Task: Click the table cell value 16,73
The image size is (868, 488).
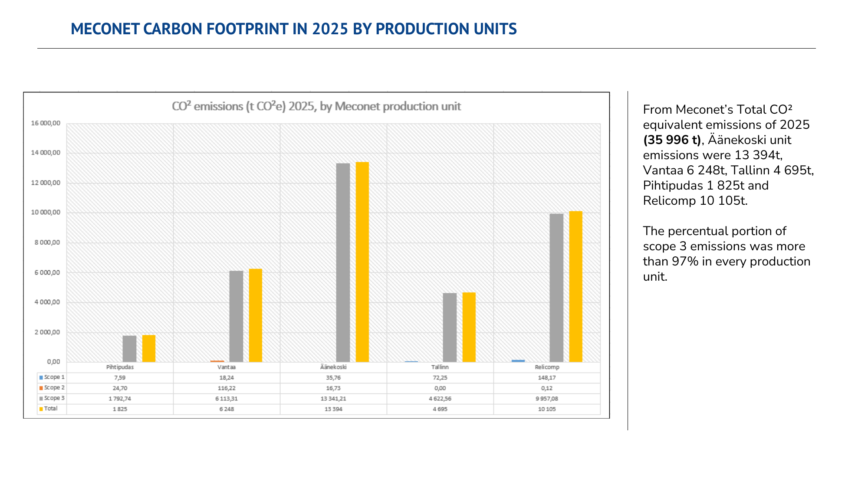Action: (x=333, y=388)
